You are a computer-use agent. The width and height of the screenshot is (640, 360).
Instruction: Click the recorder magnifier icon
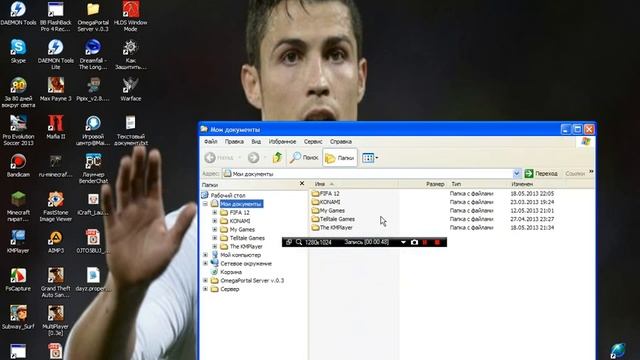click(x=299, y=242)
